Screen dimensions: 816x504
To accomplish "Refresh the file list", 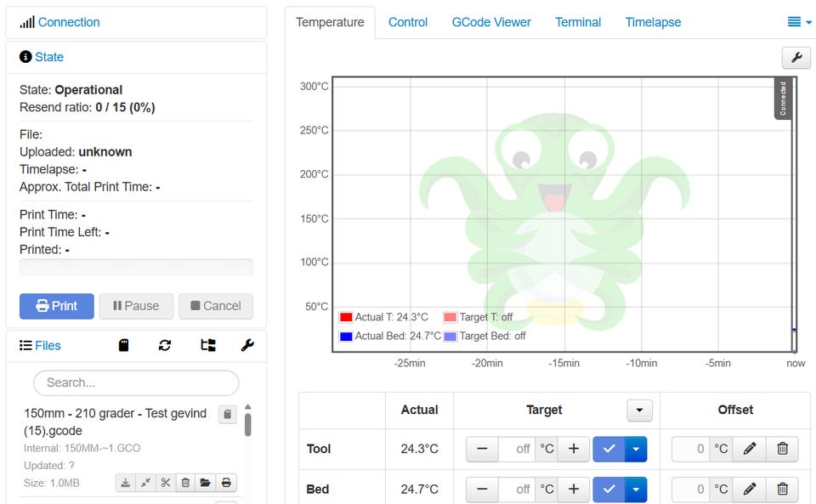I will pos(165,345).
